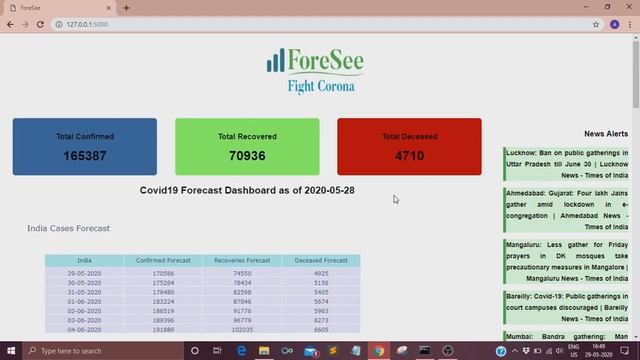Click the dashboard title dated 2020-05-28
640x360 pixels.
247,190
